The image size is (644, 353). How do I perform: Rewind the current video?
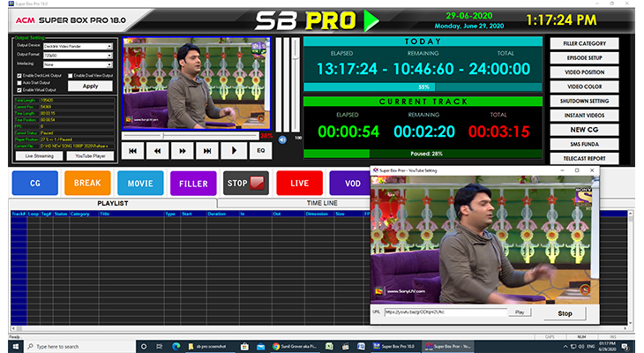click(159, 151)
